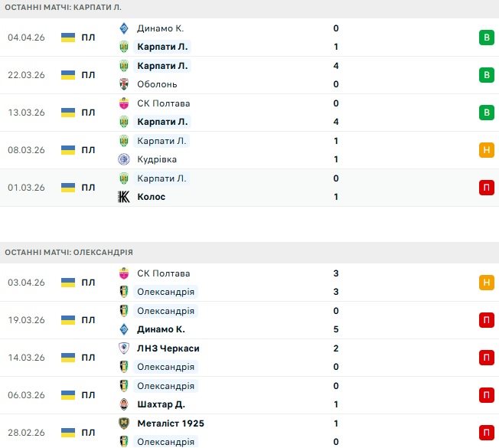Viewport: 499px width, 448px height.
Task: Click the "Останні матчі: Олександрія" section header
Action: (x=69, y=252)
